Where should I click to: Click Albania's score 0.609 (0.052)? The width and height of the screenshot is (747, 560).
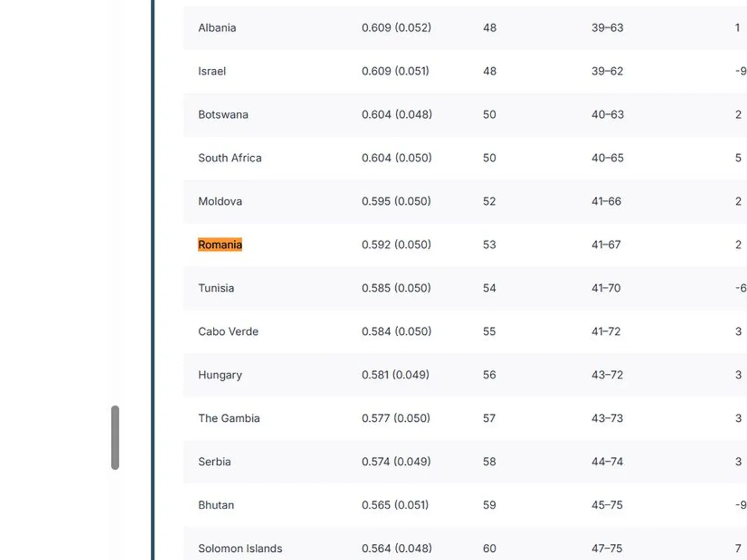(x=396, y=28)
